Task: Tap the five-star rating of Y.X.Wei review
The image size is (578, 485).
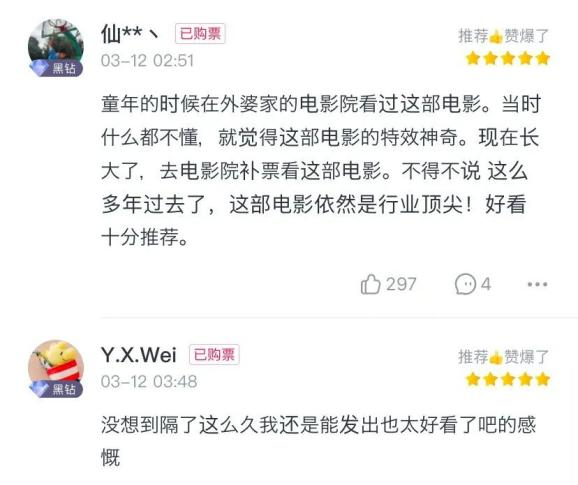Action: pyautogui.click(x=508, y=379)
